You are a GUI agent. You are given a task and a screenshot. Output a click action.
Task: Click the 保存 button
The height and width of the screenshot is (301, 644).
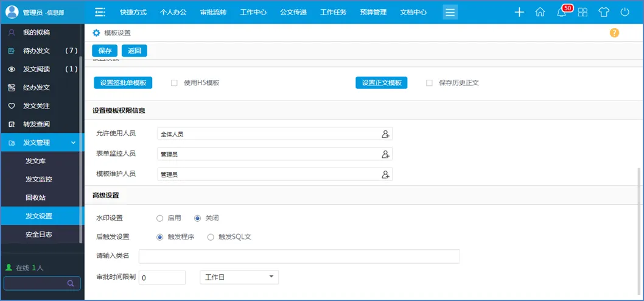(x=105, y=51)
